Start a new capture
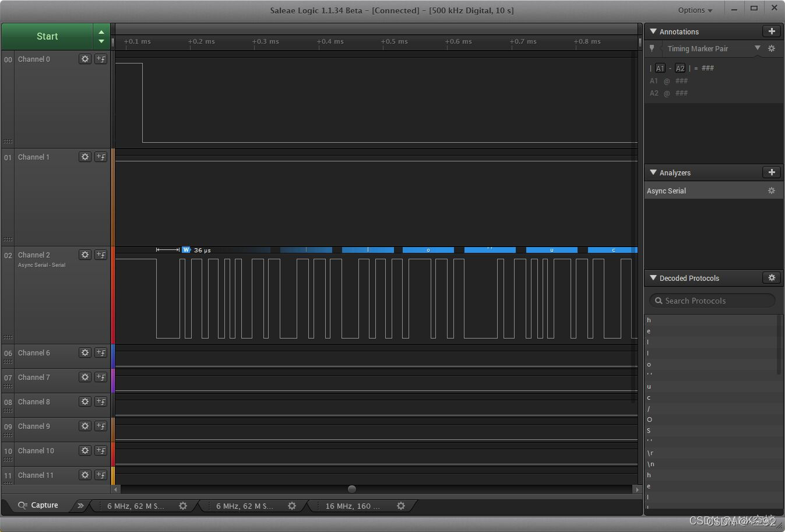785x532 pixels. point(47,36)
